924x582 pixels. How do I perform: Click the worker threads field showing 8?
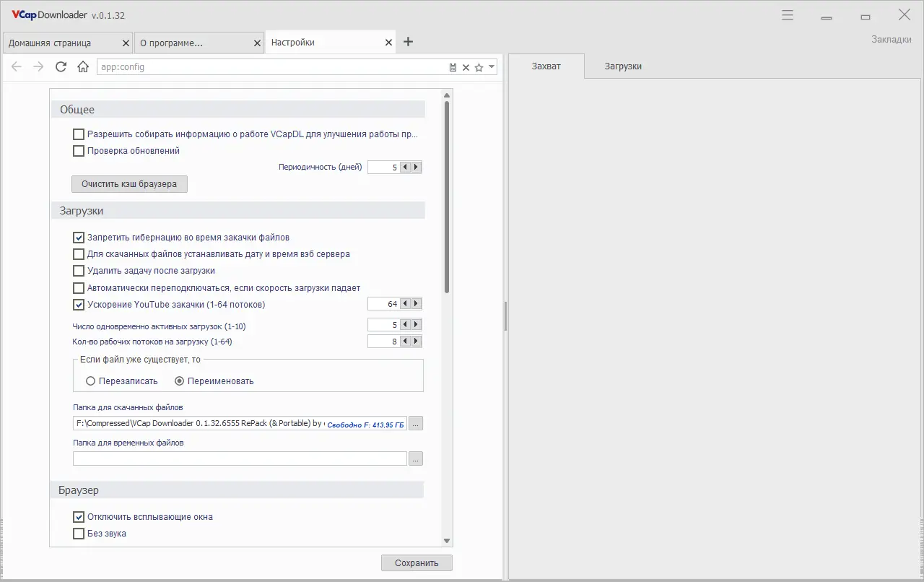[x=384, y=341]
